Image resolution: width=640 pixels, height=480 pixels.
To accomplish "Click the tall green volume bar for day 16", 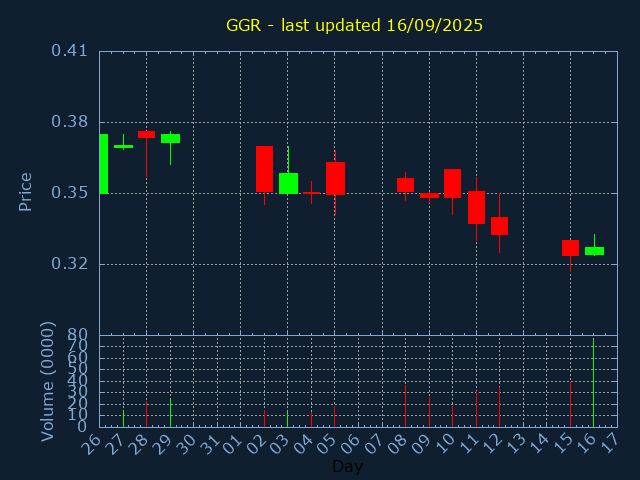I will pyautogui.click(x=593, y=382).
